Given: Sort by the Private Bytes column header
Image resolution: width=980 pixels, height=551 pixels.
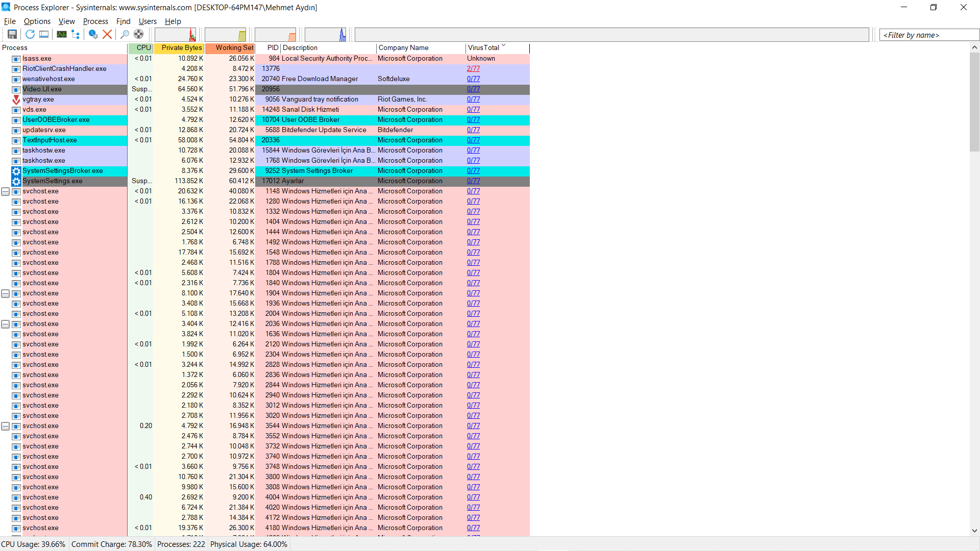Looking at the screenshot, I should tap(179, 48).
